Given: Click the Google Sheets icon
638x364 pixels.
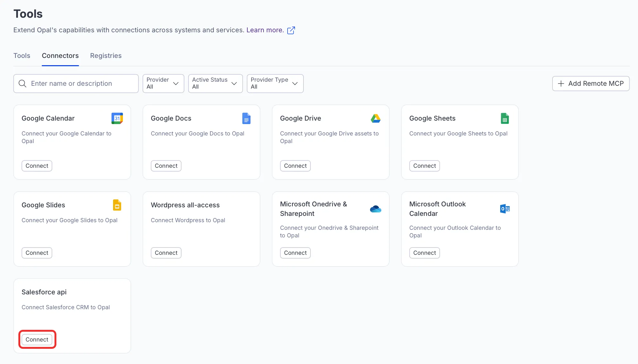Looking at the screenshot, I should pos(505,118).
